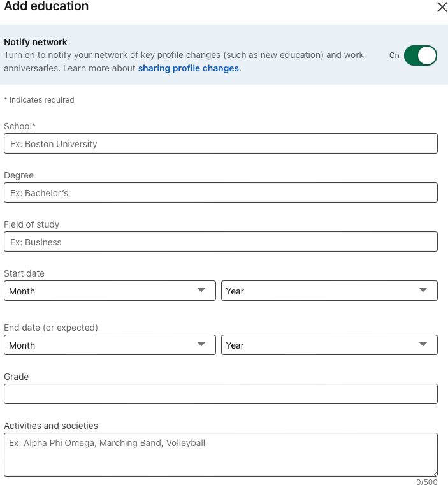The height and width of the screenshot is (485, 448).
Task: Click the "School*" field label
Action: pos(20,126)
